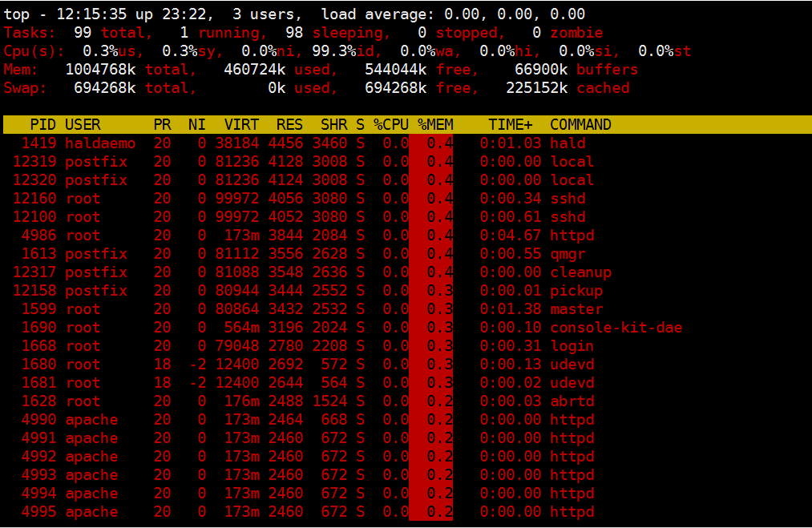Click the VIRT column header
Image resolution: width=812 pixels, height=528 pixels.
pos(241,125)
